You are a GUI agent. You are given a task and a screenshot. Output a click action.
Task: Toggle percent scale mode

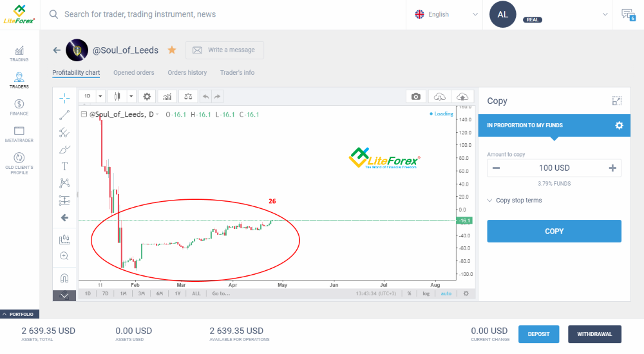point(409,293)
